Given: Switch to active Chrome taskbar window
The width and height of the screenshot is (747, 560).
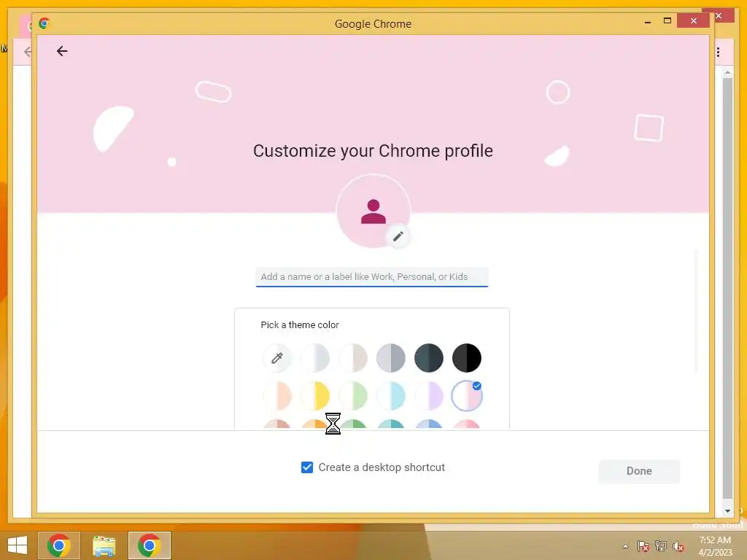Looking at the screenshot, I should coord(149,545).
